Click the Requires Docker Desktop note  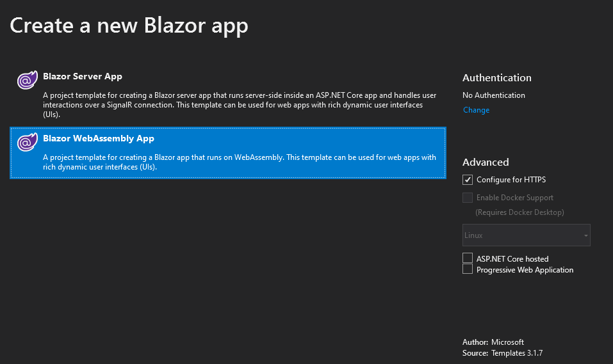tap(519, 212)
